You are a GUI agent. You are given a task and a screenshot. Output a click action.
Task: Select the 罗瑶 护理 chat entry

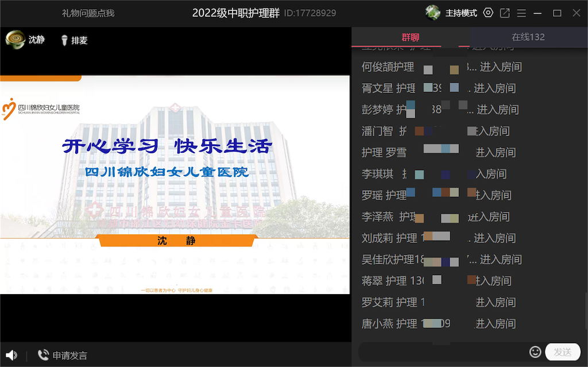(x=436, y=195)
